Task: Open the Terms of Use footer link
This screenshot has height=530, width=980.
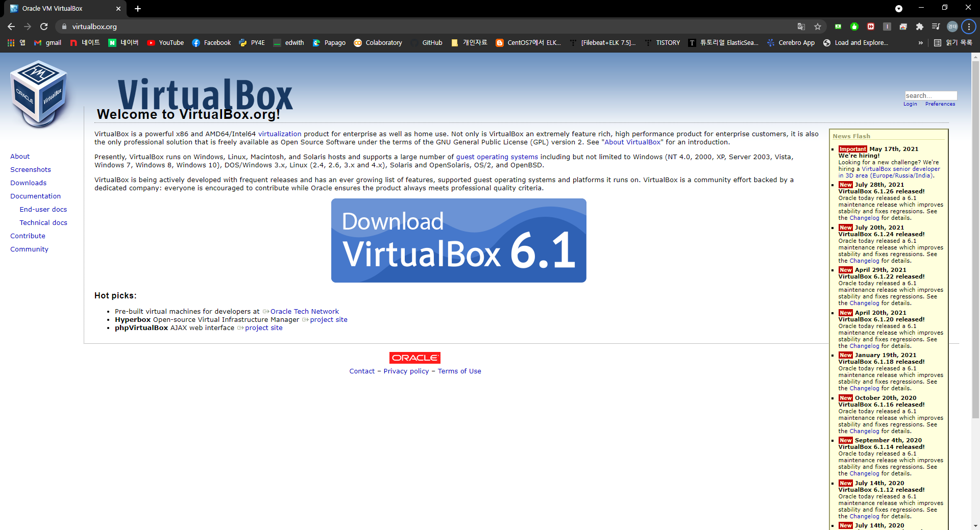Action: [459, 371]
